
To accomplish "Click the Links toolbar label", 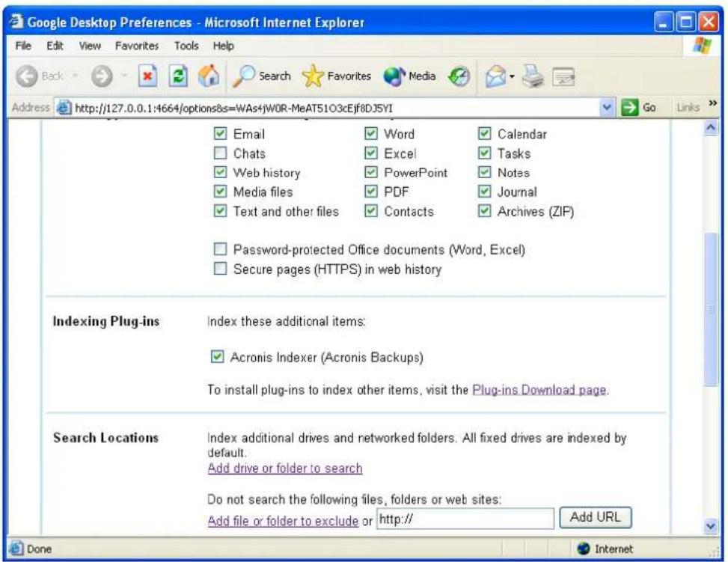I will pyautogui.click(x=688, y=108).
